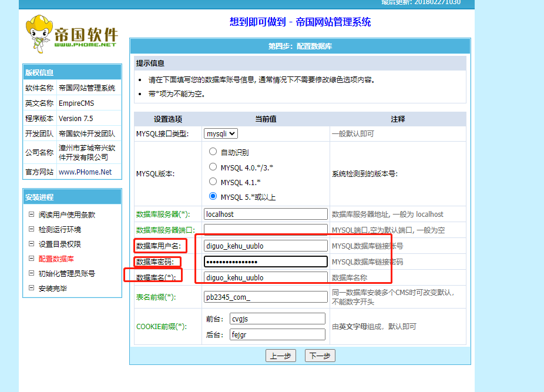Select the 自动识别 MySQL version option
544x392 pixels.
[213, 152]
